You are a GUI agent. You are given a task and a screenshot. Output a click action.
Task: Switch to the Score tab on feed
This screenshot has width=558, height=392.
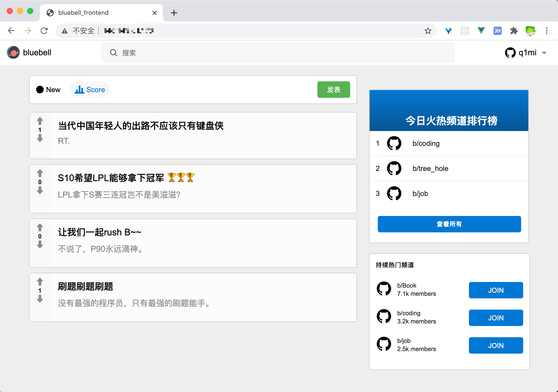point(90,89)
